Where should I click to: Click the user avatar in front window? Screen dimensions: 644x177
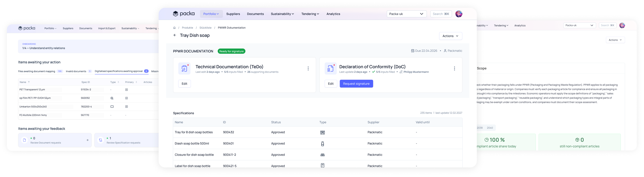coord(459,14)
